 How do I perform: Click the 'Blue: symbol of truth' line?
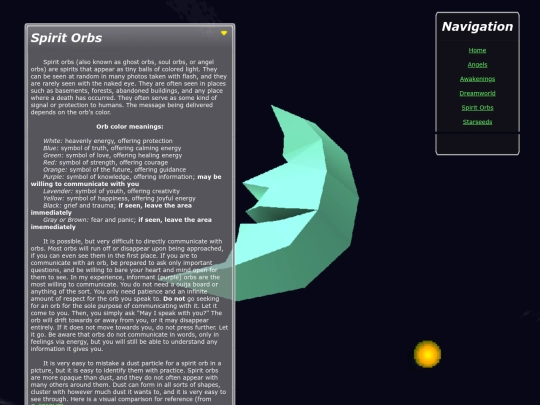pos(112,148)
